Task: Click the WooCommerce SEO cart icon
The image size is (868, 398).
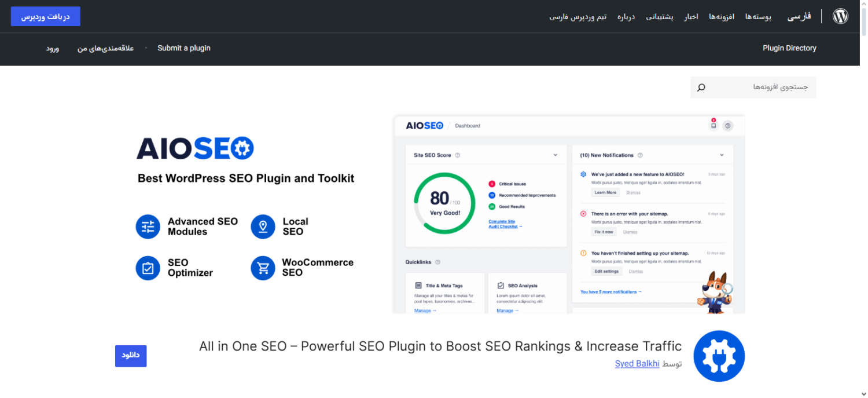Action: tap(263, 268)
